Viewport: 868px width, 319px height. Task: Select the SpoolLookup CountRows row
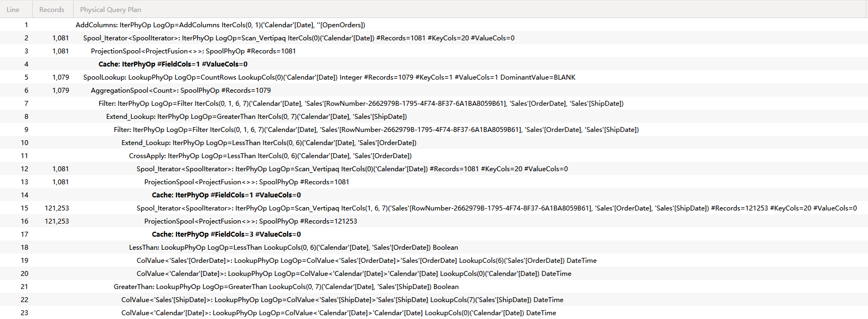coord(434,77)
